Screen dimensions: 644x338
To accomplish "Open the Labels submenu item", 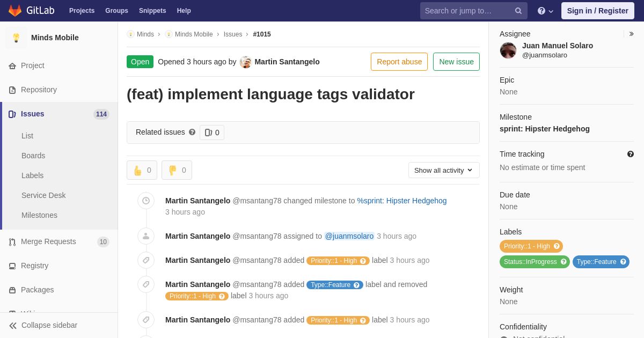I will coord(32,175).
